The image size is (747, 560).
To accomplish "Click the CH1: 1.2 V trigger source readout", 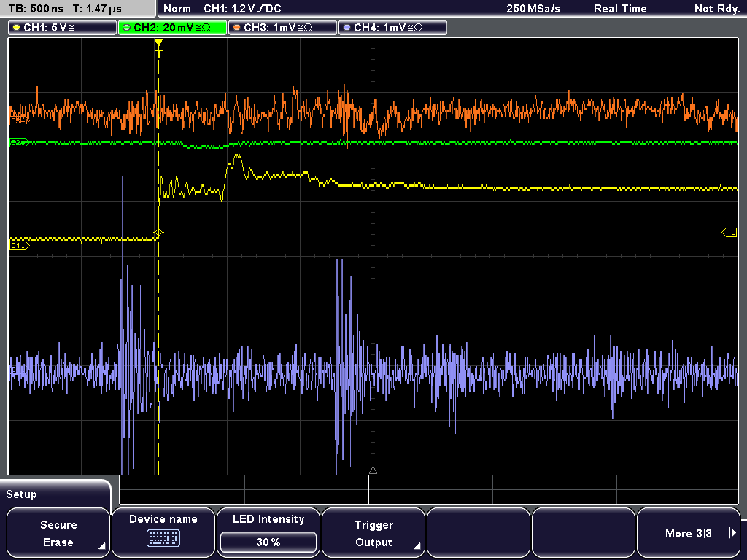I will [x=242, y=9].
